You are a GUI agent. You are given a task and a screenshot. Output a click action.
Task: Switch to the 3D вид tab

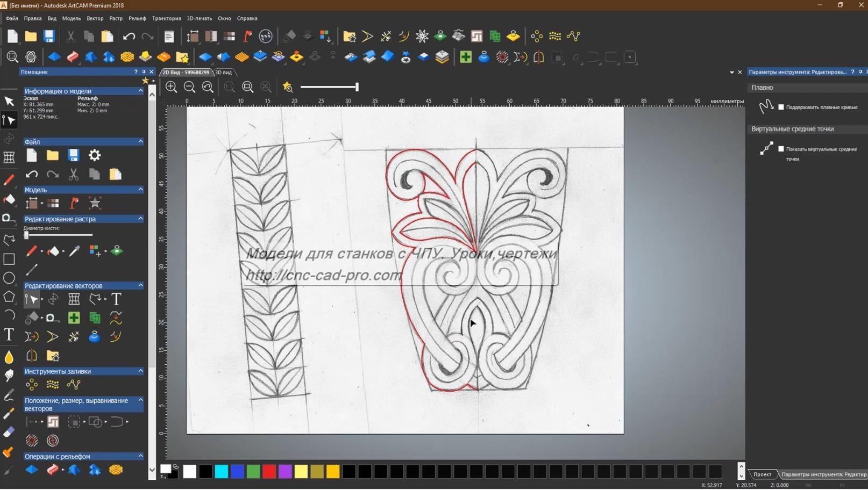224,73
